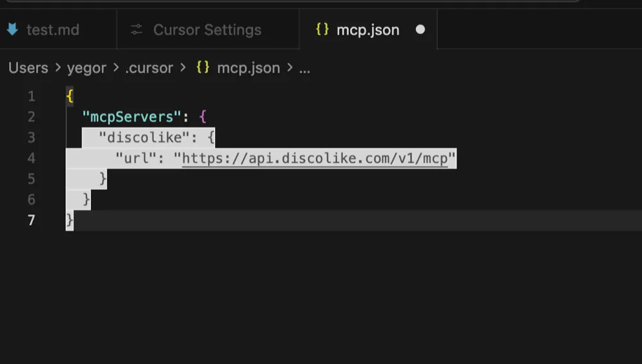Open the .cursor breadcrumb folder
This screenshot has height=364, width=642.
(149, 68)
